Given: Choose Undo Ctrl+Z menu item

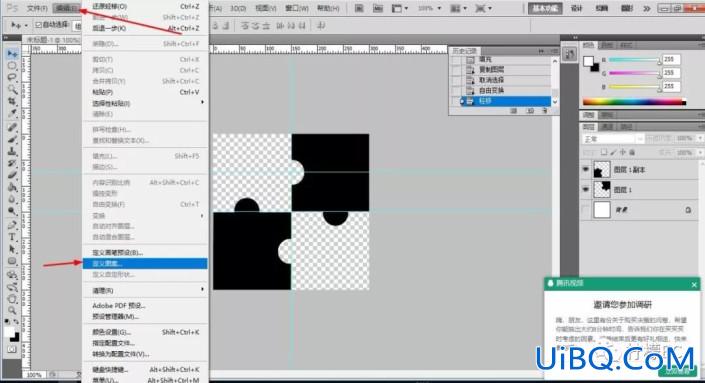Looking at the screenshot, I should [x=145, y=6].
